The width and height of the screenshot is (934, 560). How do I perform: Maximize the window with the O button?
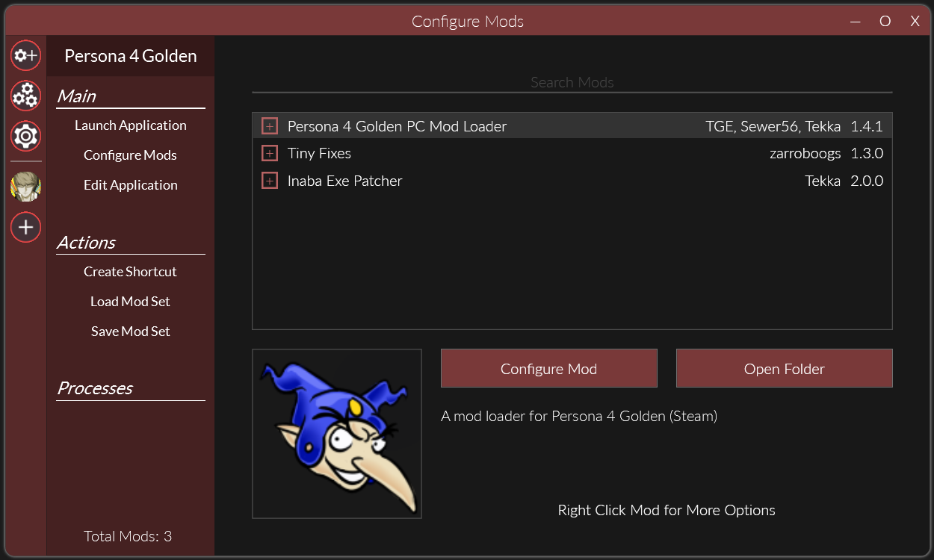[x=885, y=21]
